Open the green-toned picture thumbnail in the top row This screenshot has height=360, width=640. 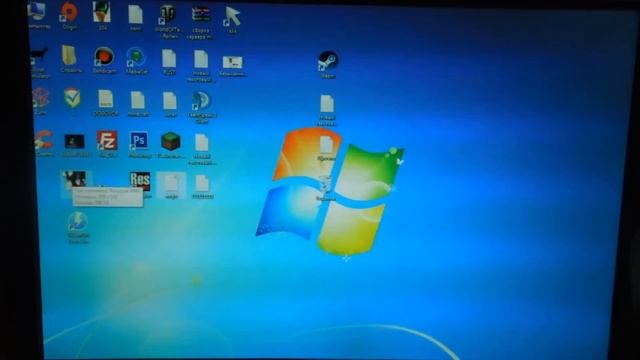click(x=102, y=12)
